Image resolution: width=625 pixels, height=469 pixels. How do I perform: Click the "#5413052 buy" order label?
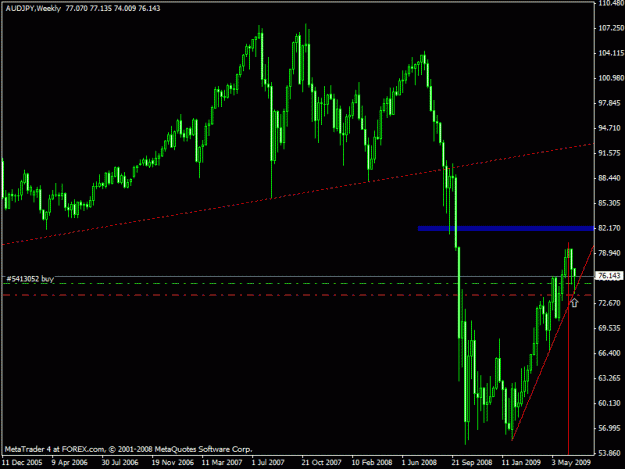pyautogui.click(x=30, y=279)
